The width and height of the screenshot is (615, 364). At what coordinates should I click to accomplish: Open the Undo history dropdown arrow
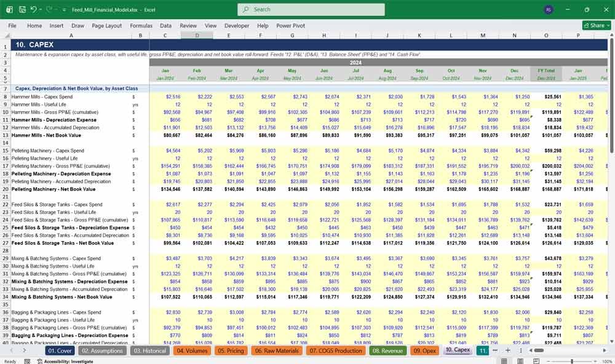point(41,10)
